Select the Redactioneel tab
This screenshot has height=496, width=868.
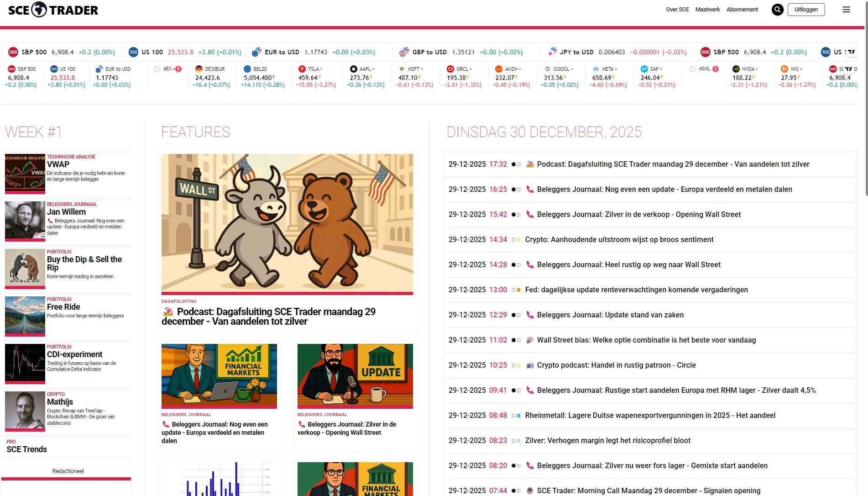coord(68,471)
